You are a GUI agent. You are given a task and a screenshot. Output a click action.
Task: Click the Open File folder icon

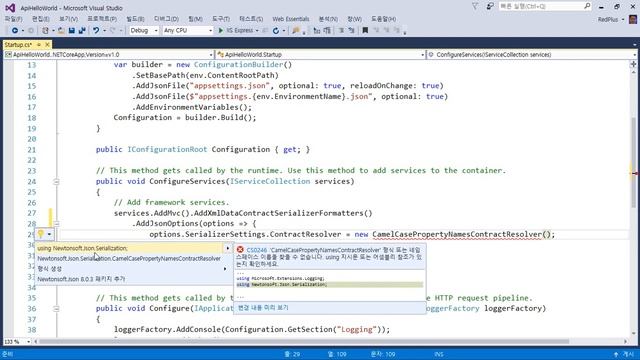[61, 31]
